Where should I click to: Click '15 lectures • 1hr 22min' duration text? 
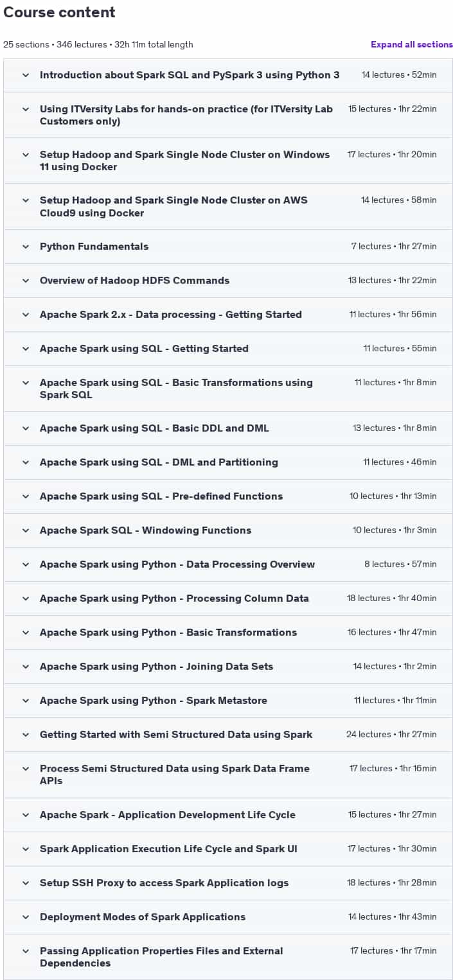[x=393, y=109]
